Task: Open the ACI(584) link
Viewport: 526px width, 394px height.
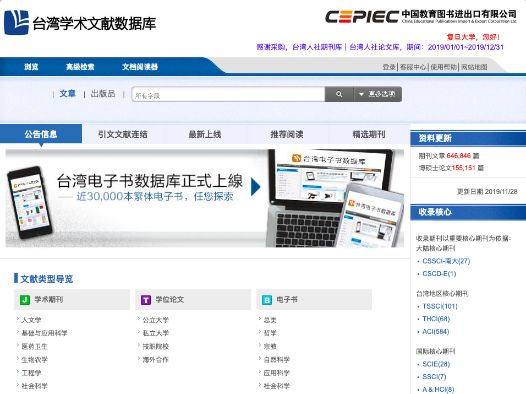Action: coord(436,332)
